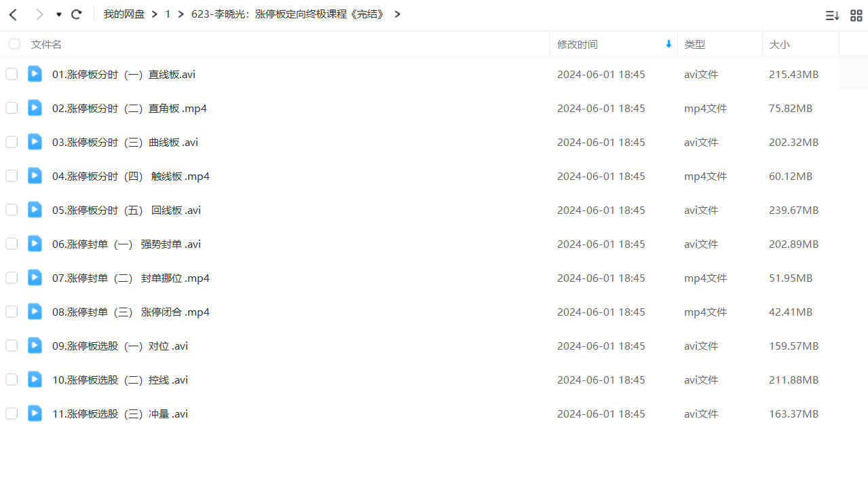Click video icon of 01.涨停板分时 直线板.avi
This screenshot has height=478, width=868.
(35, 74)
